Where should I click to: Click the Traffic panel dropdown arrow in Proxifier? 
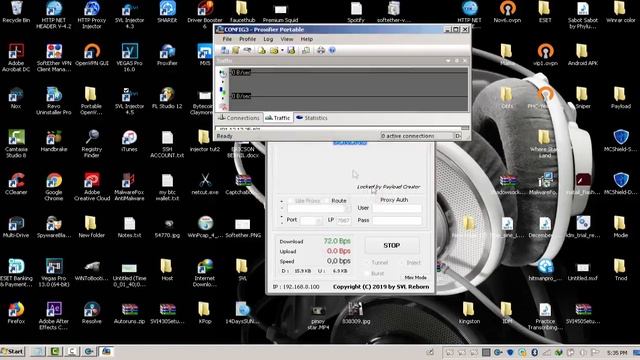point(448,61)
